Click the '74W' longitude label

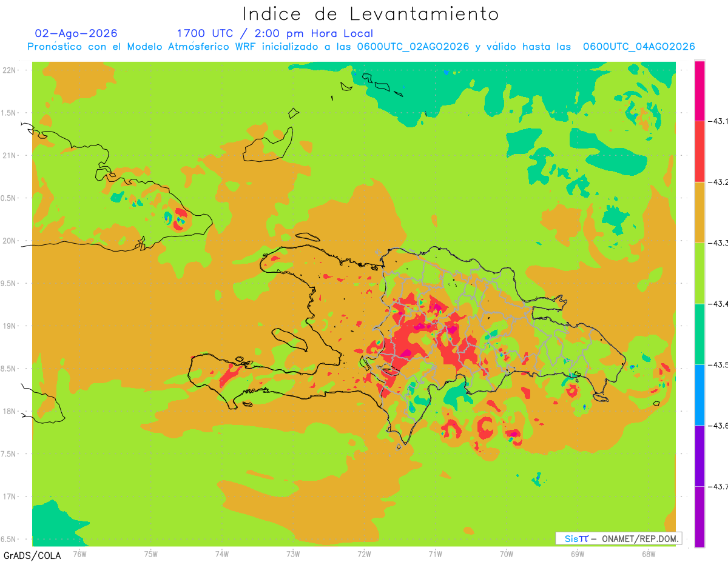(222, 554)
